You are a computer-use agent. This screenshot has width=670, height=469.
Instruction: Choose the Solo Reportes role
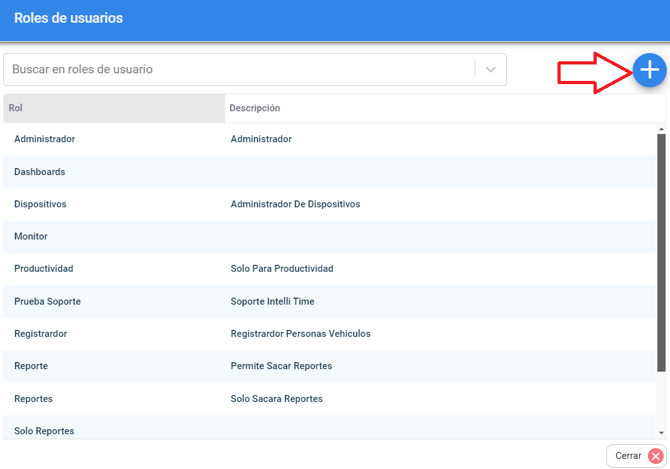tap(44, 431)
